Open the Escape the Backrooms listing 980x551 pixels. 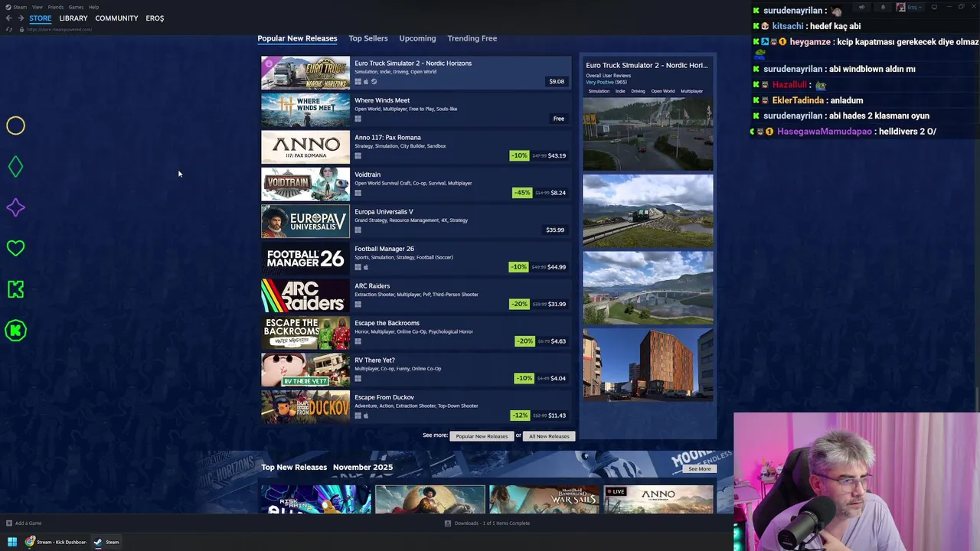(x=416, y=333)
